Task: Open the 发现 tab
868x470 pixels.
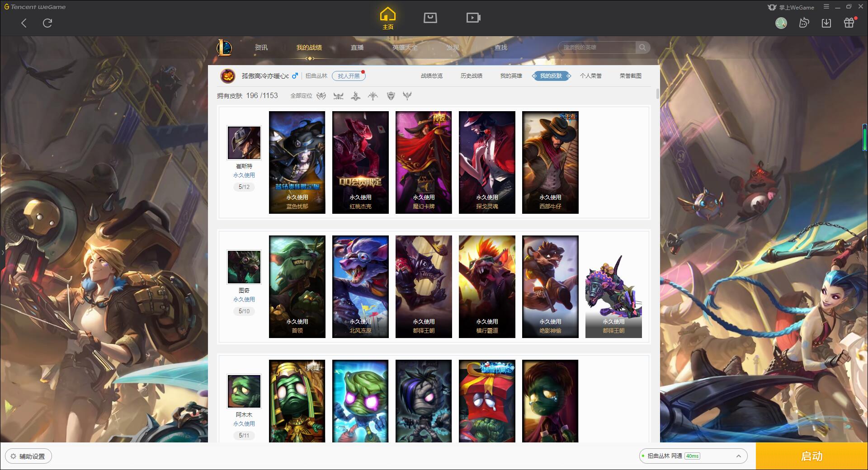Action: coord(453,47)
